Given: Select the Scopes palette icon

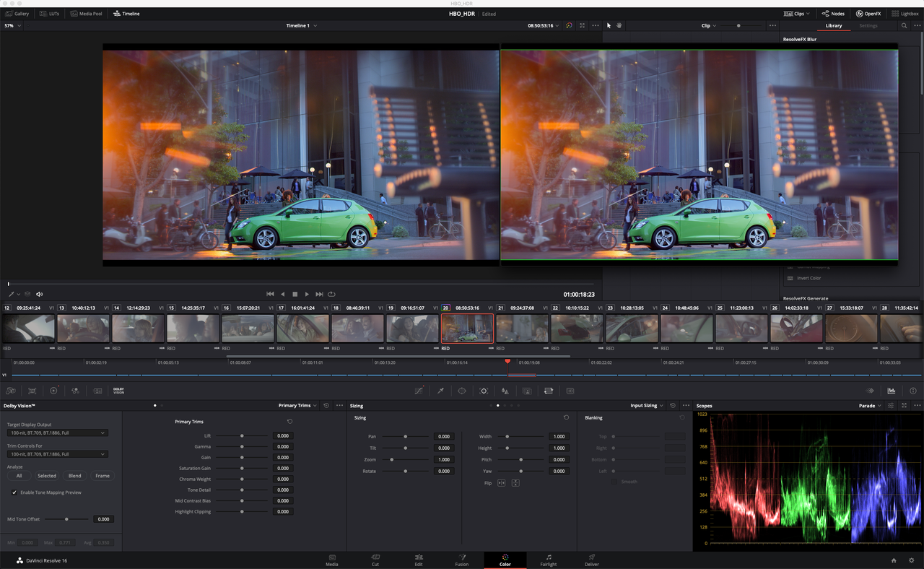Looking at the screenshot, I should [x=892, y=391].
